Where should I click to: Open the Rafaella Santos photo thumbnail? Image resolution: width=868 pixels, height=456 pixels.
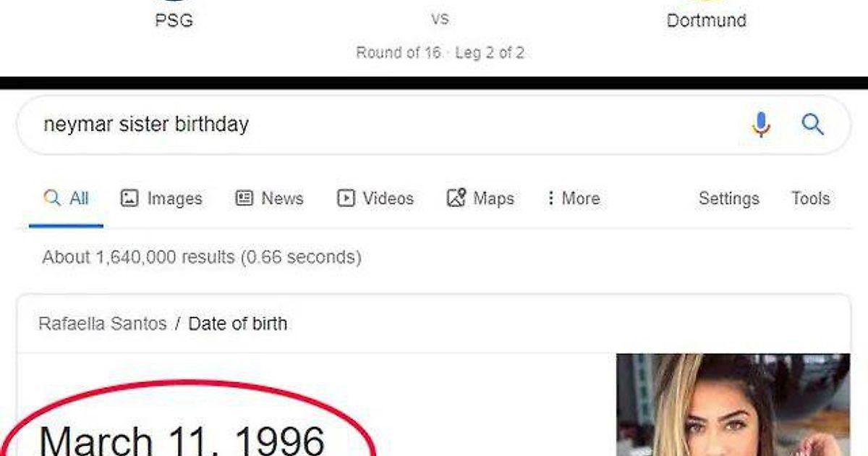click(732, 404)
